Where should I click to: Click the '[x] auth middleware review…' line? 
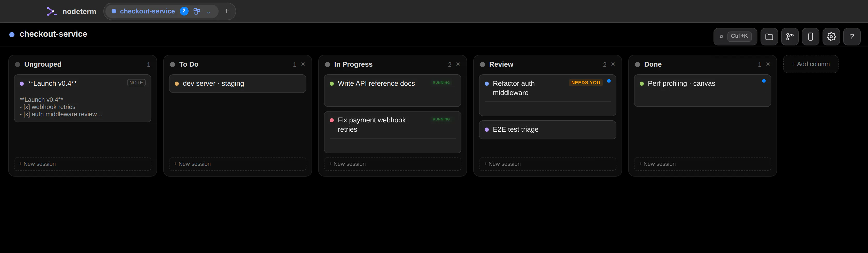pyautogui.click(x=61, y=114)
